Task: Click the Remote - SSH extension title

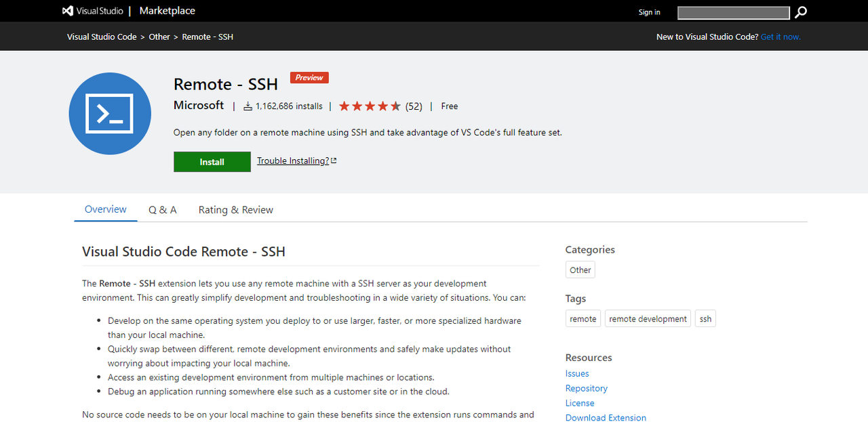Action: tap(226, 84)
